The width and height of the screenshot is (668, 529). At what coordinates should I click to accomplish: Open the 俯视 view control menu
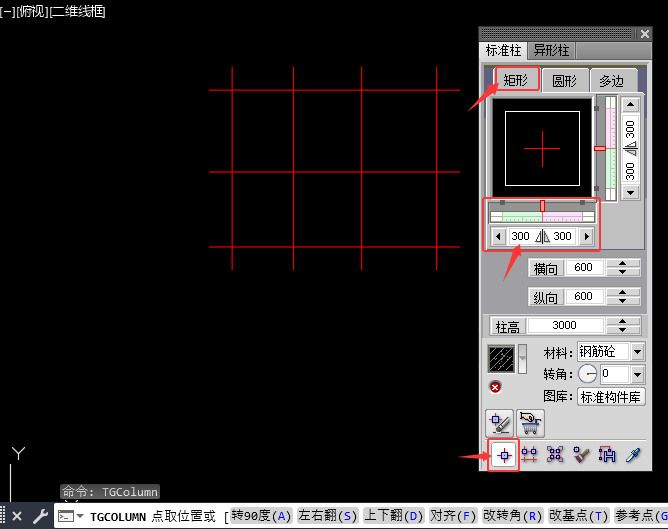point(32,12)
